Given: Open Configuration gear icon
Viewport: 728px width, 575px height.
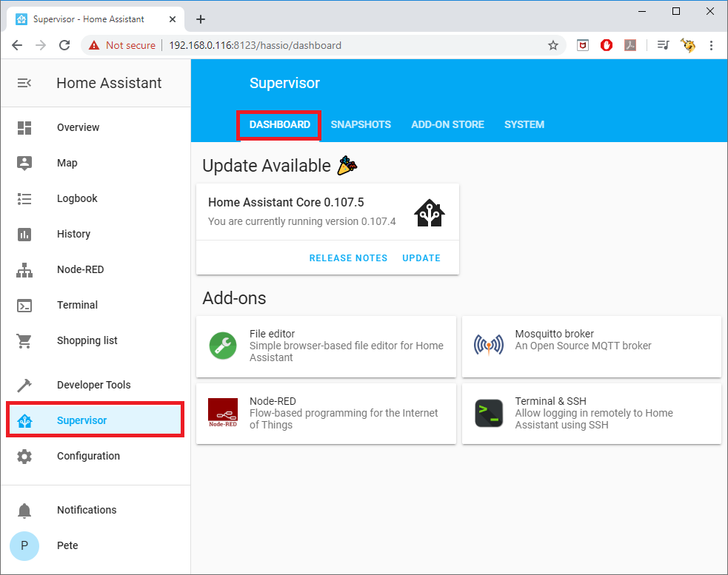Looking at the screenshot, I should coord(24,456).
